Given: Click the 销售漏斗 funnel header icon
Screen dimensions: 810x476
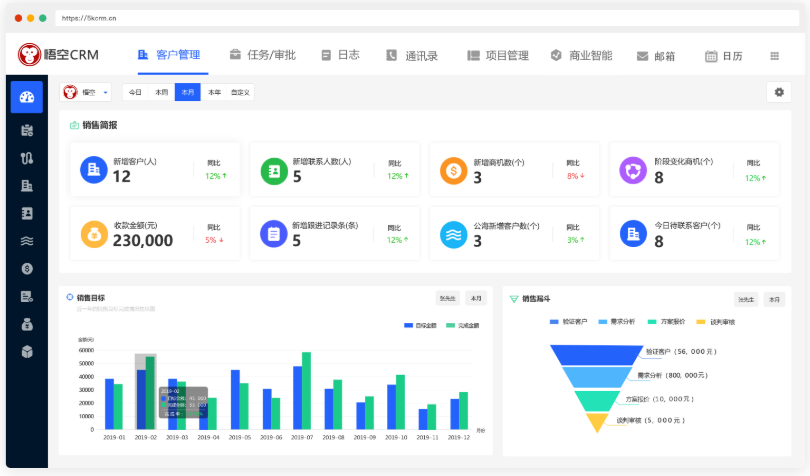Looking at the screenshot, I should tap(514, 299).
